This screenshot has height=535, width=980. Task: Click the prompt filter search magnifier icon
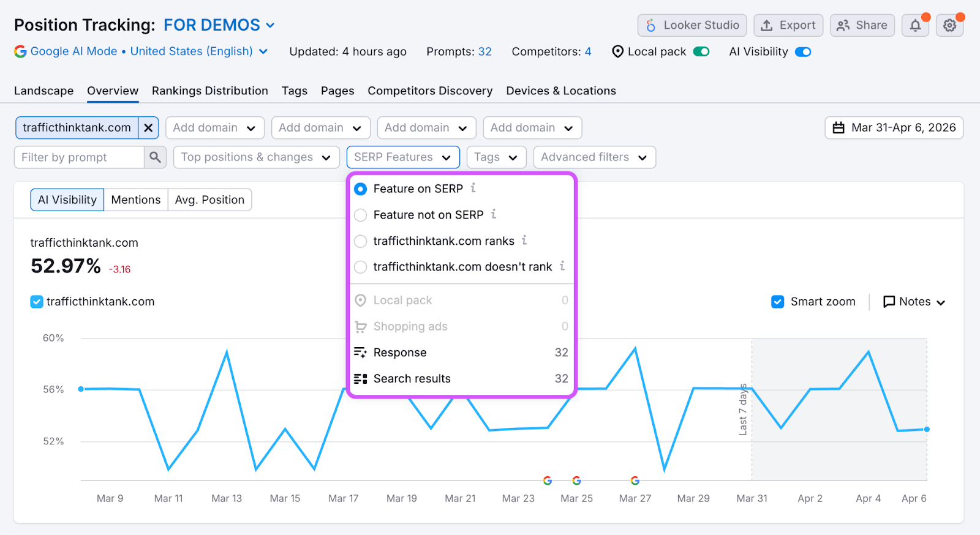[x=156, y=157]
